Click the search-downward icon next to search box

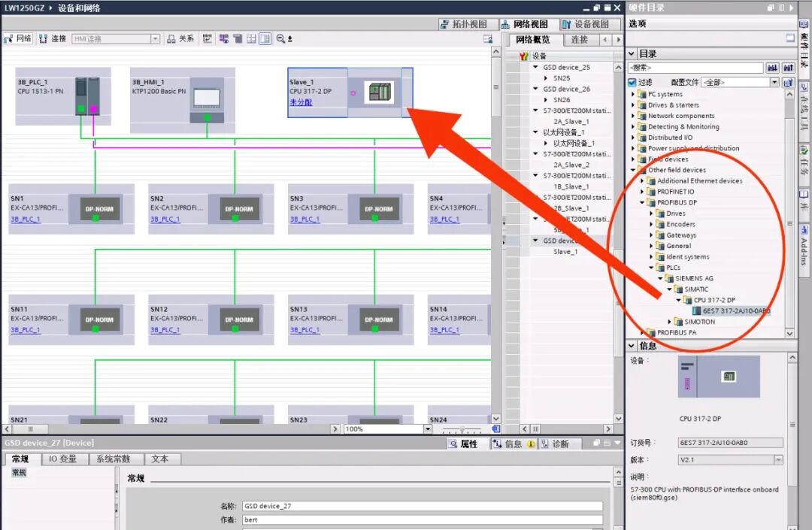772,68
